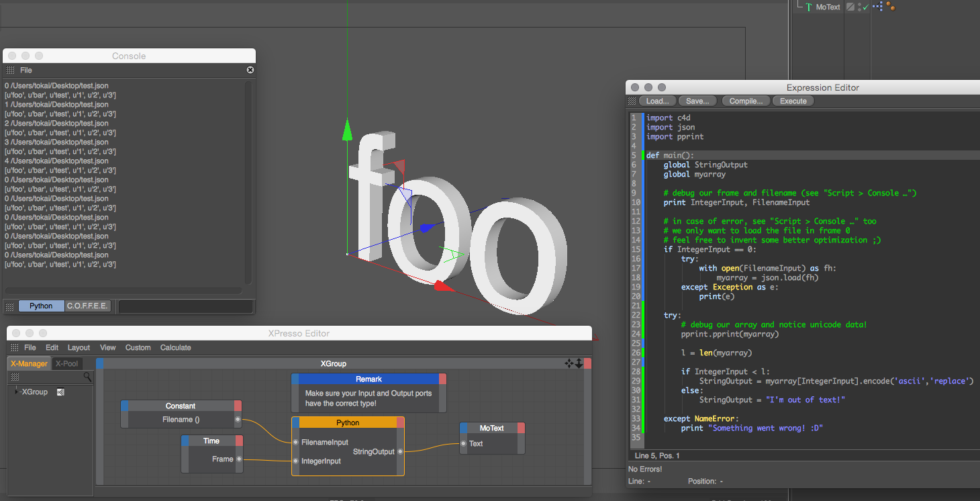Click the Console horizontal scrollbar
This screenshot has height=501, width=980.
tap(124, 291)
